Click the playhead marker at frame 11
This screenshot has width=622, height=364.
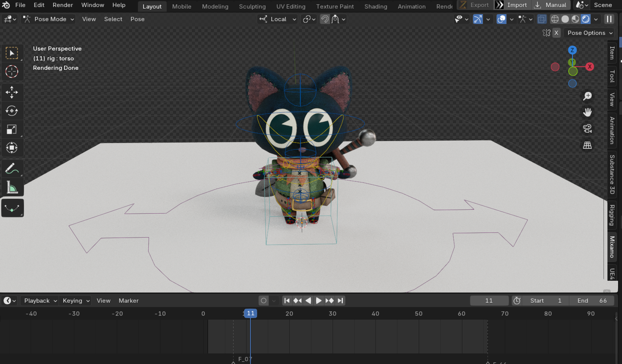pyautogui.click(x=250, y=313)
